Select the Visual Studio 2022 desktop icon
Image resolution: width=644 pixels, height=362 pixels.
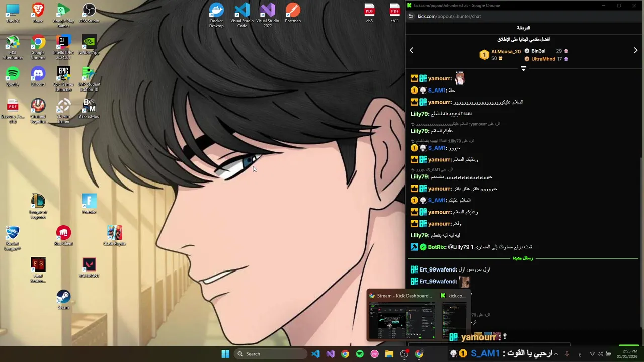pyautogui.click(x=267, y=15)
